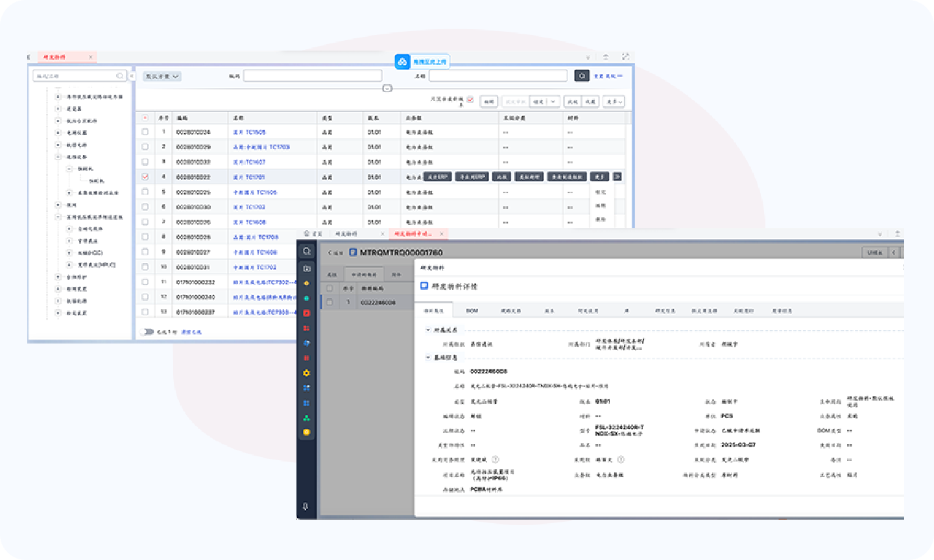Click the fullscreen icon at top right

[x=625, y=57]
